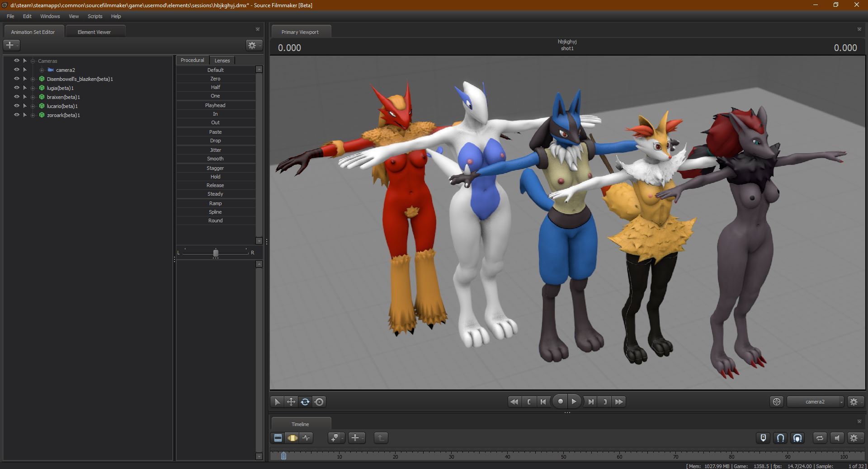Close the Primary Viewport panel
The image size is (868, 469).
click(x=859, y=29)
